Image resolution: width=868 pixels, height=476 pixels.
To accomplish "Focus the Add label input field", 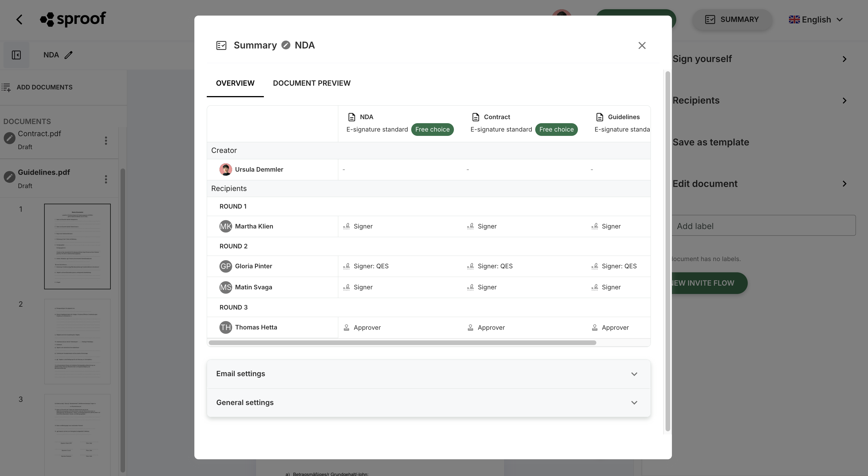I will 764,226.
